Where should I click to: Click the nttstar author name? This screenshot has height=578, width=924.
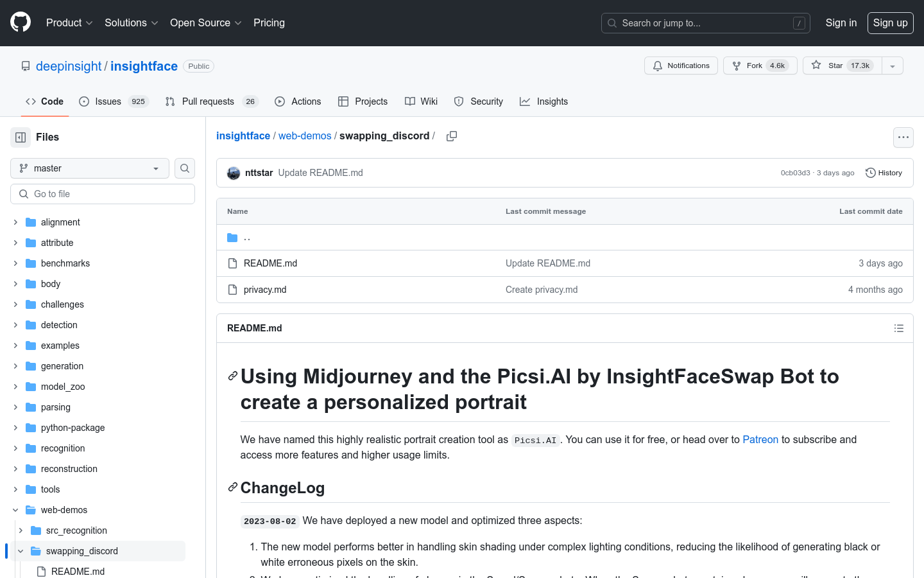coord(259,173)
